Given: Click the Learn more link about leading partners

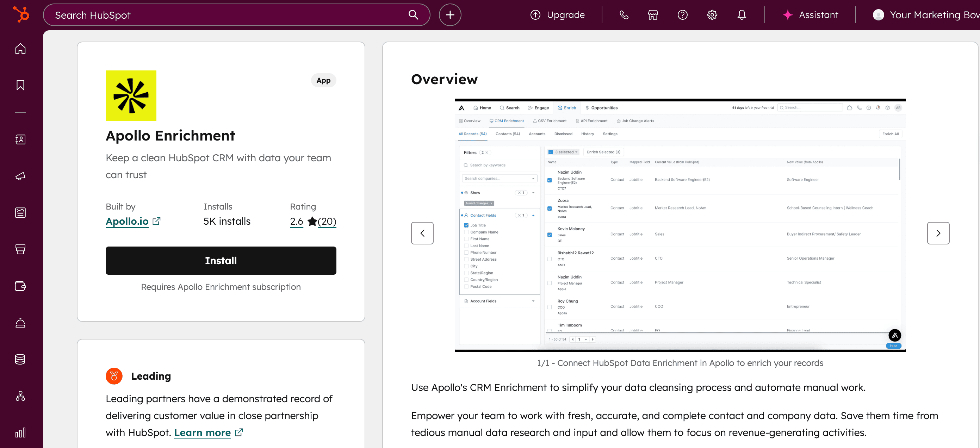Looking at the screenshot, I should point(203,433).
